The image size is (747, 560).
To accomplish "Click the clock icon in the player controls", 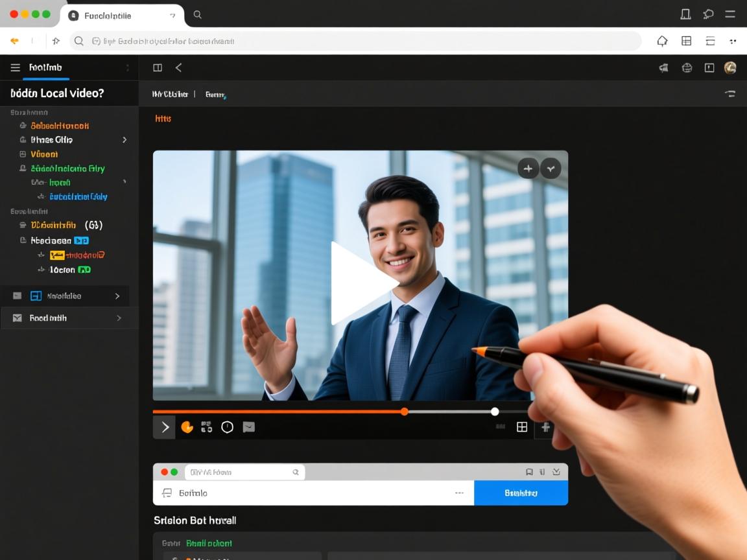I will pyautogui.click(x=227, y=427).
